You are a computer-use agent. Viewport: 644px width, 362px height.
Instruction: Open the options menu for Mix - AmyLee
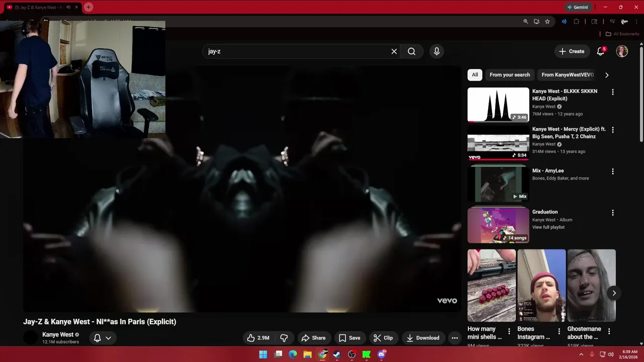pos(612,171)
